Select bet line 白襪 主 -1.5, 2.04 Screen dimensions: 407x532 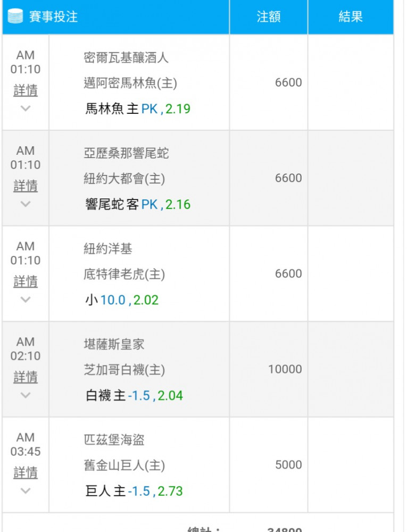(x=134, y=396)
